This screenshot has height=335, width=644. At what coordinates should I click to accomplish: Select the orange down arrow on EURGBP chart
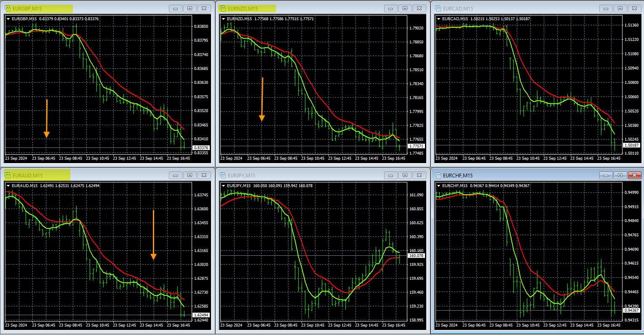point(47,119)
